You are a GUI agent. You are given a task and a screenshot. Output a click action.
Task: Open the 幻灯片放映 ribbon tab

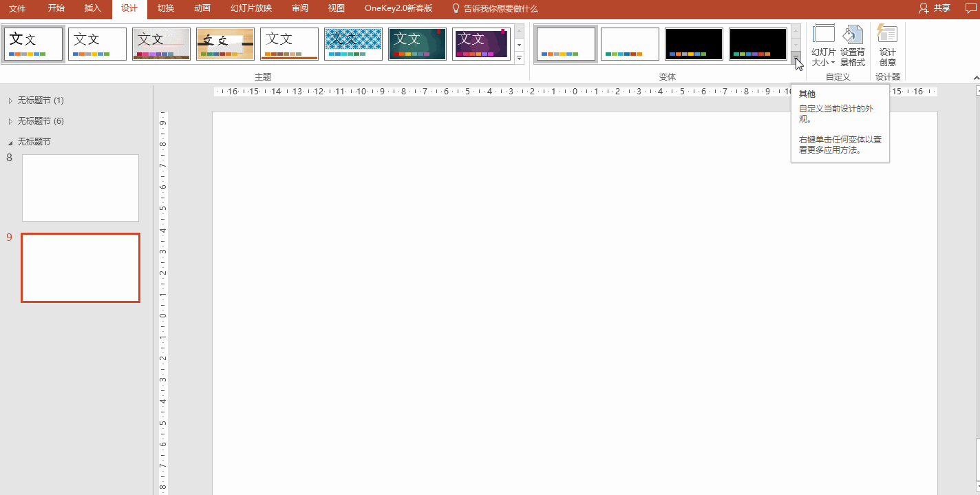coord(251,8)
